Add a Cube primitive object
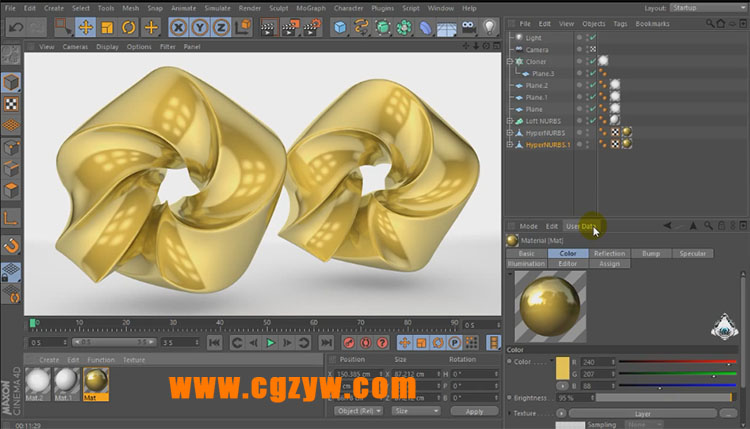The image size is (750, 429). [340, 27]
